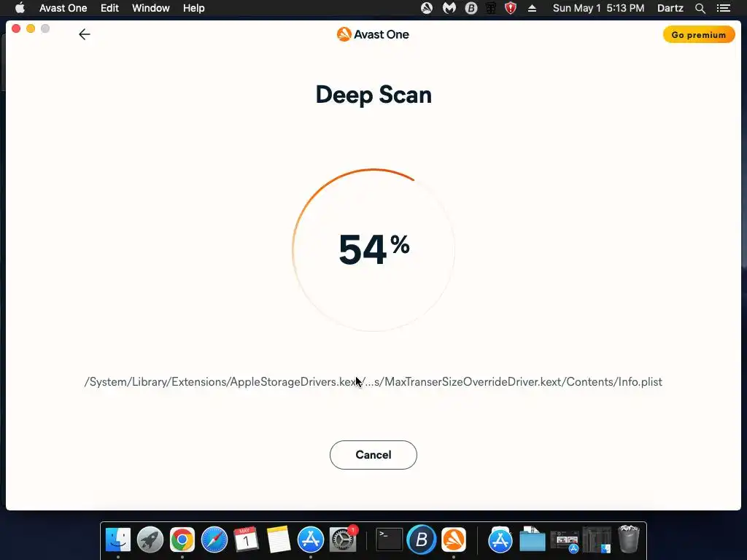
Task: Open App Store left of System Preferences
Action: click(311, 540)
